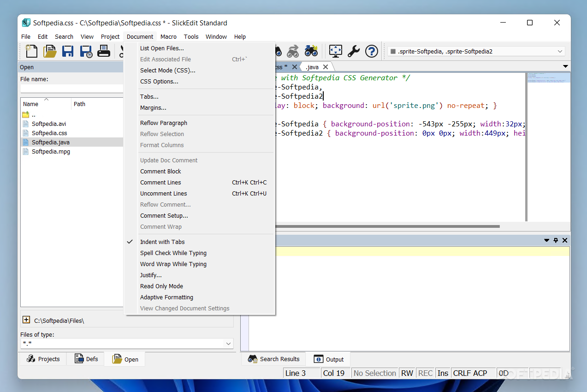Image resolution: width=587 pixels, height=392 pixels.
Task: Click the editor horizontal scrollbar
Action: [x=388, y=226]
